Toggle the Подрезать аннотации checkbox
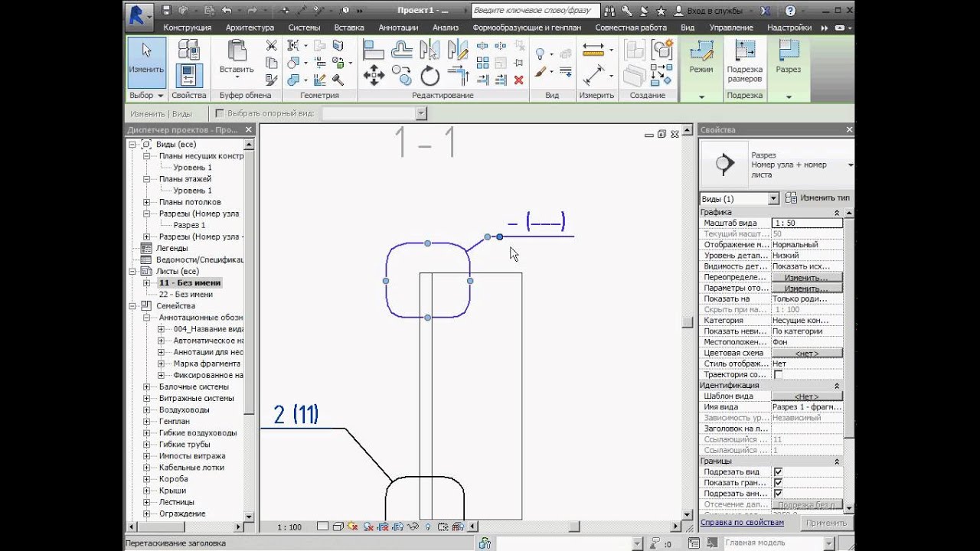Image resolution: width=980 pixels, height=551 pixels. click(778, 494)
